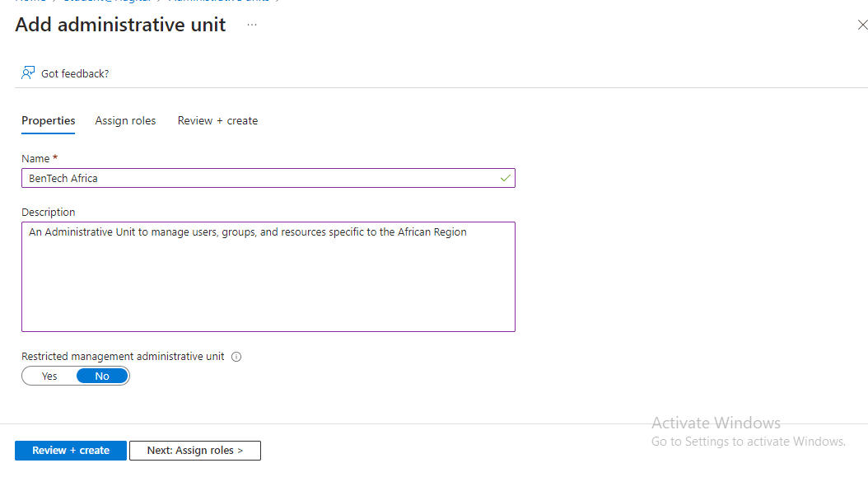Select No on Restricted management toggle

pos(102,376)
